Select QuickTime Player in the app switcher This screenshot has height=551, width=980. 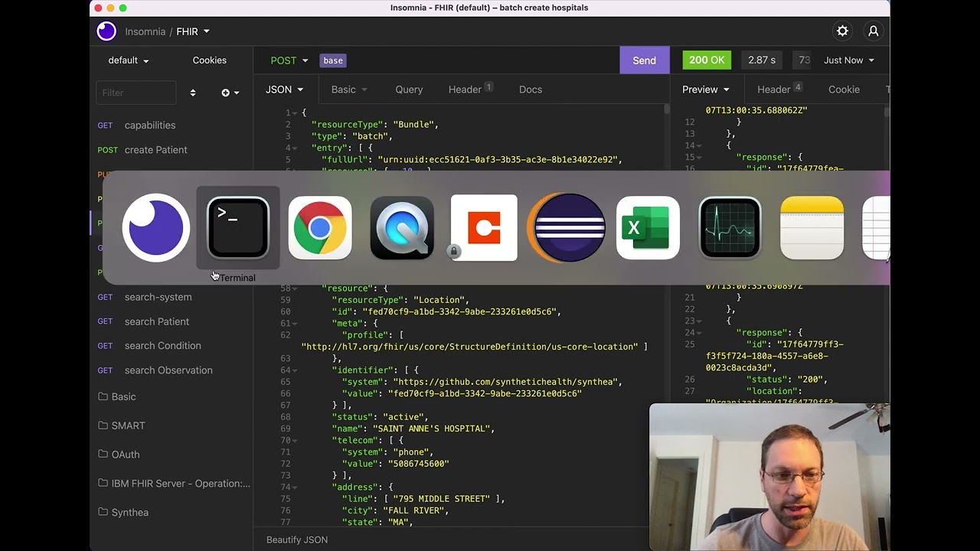pyautogui.click(x=402, y=228)
